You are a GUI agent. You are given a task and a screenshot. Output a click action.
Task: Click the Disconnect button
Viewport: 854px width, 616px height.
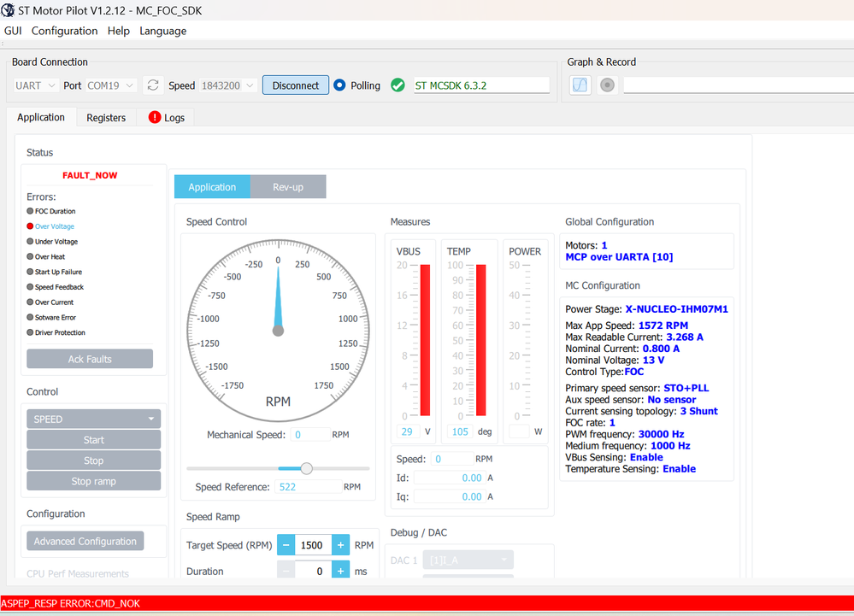296,85
